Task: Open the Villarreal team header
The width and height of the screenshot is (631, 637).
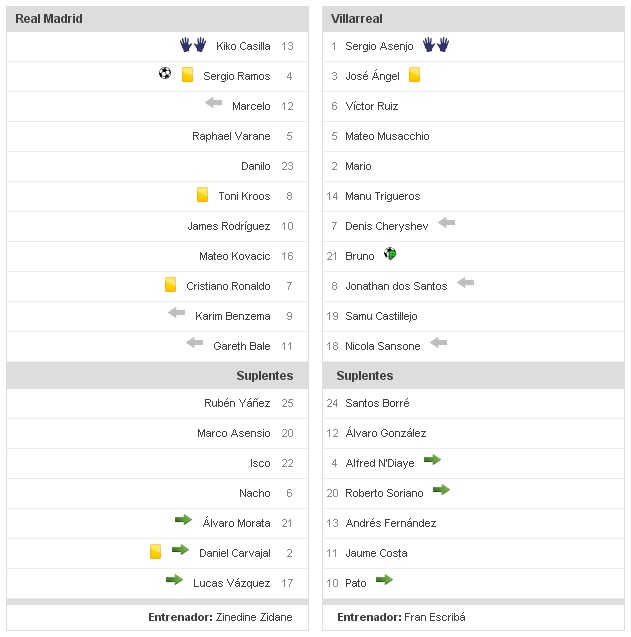Action: click(357, 19)
